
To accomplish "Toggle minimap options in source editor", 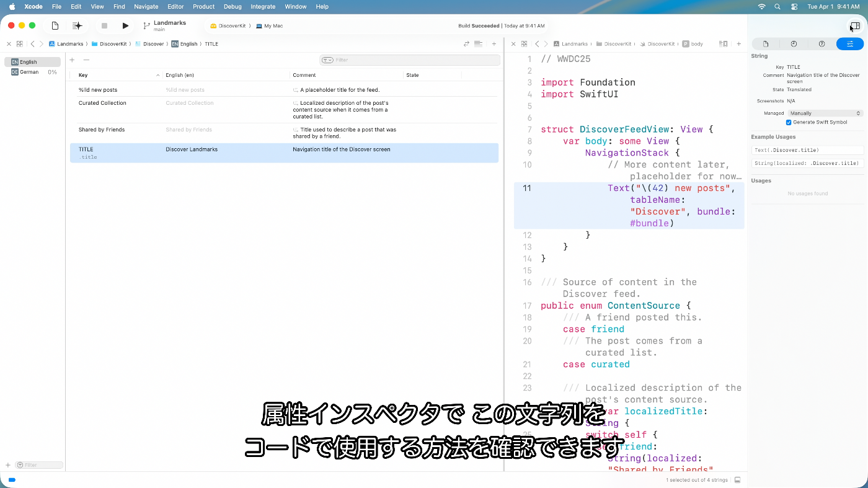I will pyautogui.click(x=723, y=44).
